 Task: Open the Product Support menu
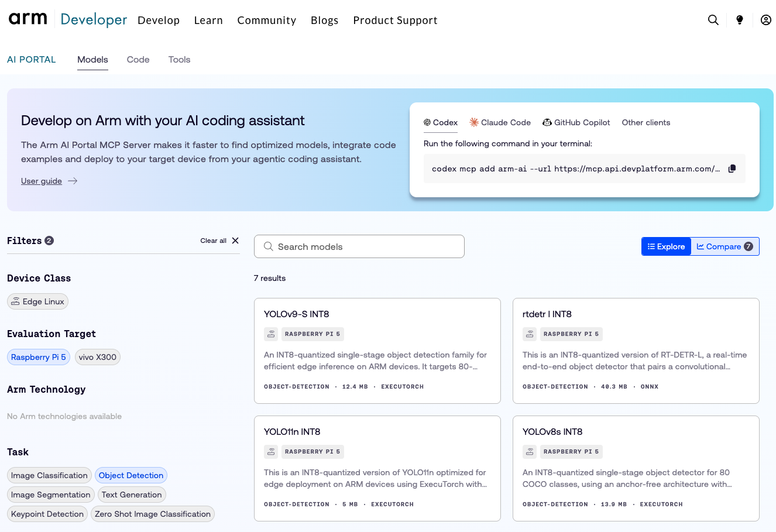(x=395, y=20)
